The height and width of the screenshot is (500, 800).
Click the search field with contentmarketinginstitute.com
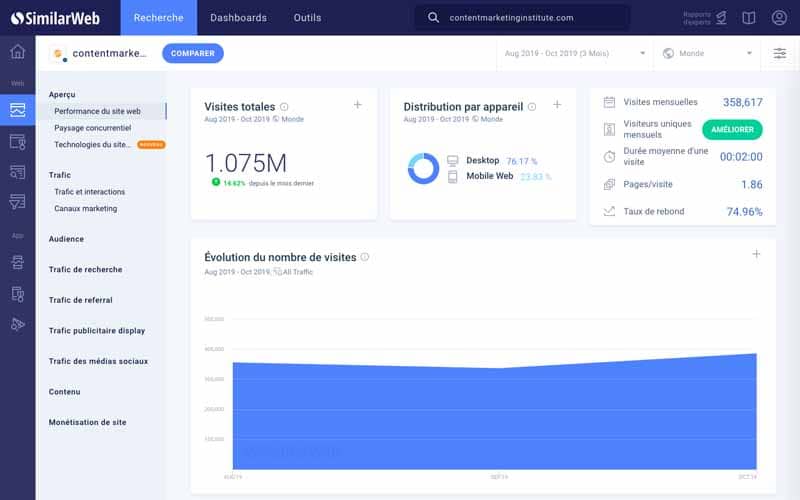[521, 18]
